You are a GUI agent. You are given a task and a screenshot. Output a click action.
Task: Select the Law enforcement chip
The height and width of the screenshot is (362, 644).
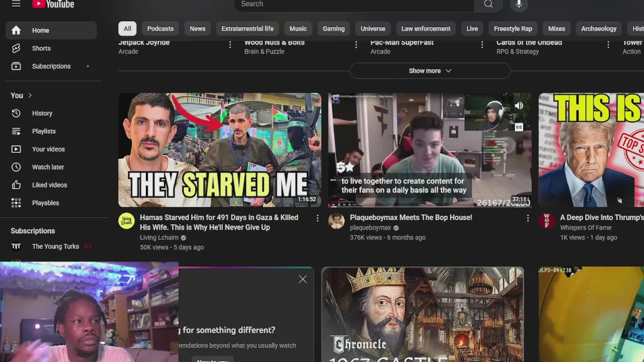pos(426,29)
